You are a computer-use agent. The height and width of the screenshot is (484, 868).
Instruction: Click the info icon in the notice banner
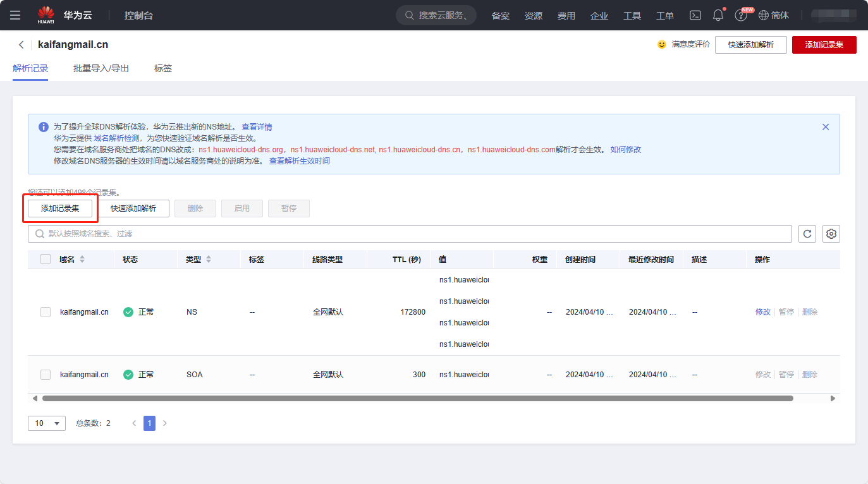tap(44, 127)
